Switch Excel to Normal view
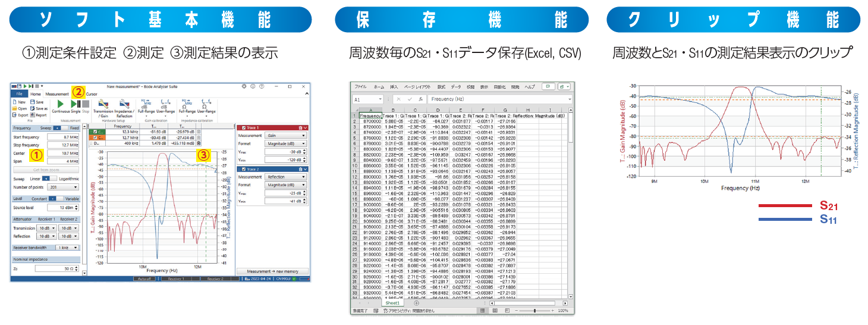868x325 pixels. point(482,311)
